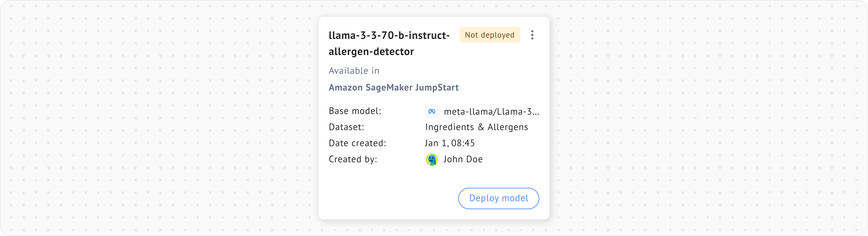Click the 'Dataset:' label
Viewport: 868px width, 236px height.
(346, 127)
